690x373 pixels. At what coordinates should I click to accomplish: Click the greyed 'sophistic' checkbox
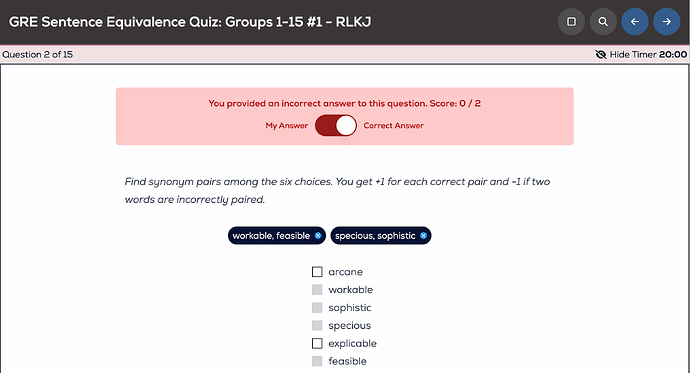[x=317, y=307]
